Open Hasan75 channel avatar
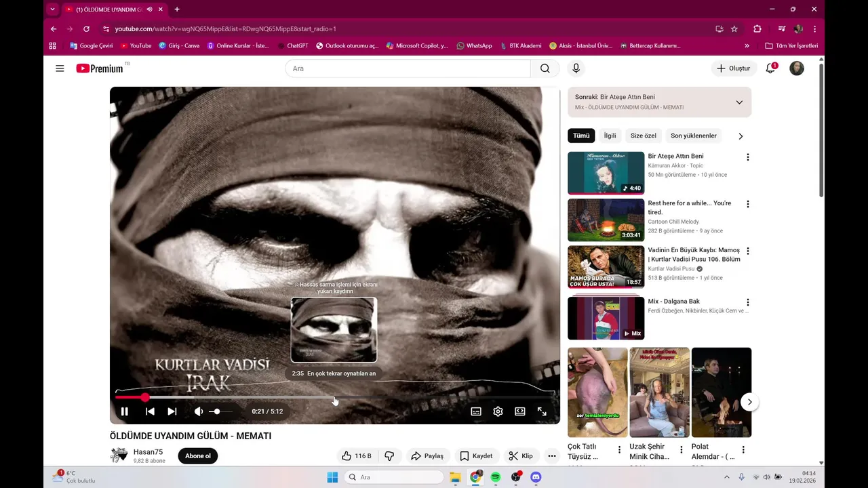Image resolution: width=868 pixels, height=488 pixels. click(119, 455)
